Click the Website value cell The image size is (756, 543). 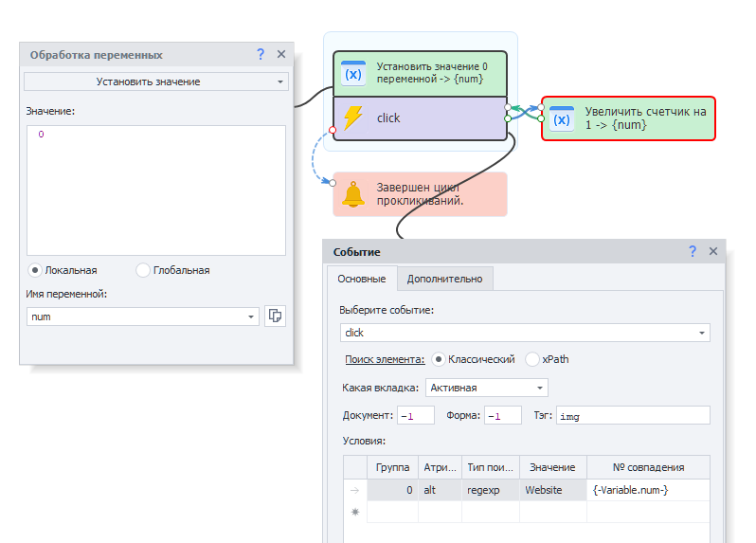[x=552, y=490]
